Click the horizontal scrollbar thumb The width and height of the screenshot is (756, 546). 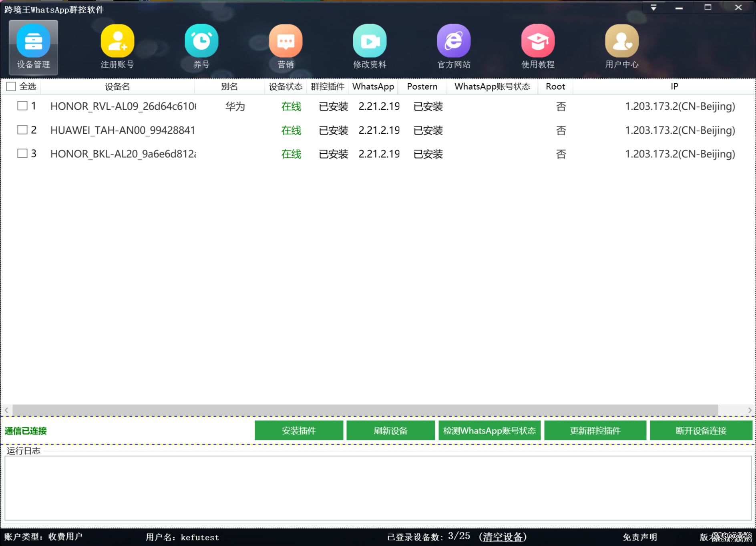(365, 410)
